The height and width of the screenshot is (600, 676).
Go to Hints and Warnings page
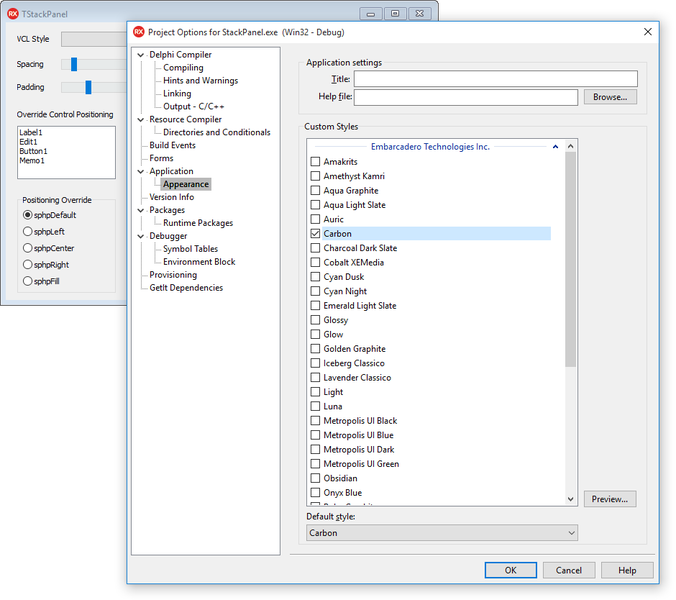coord(200,81)
